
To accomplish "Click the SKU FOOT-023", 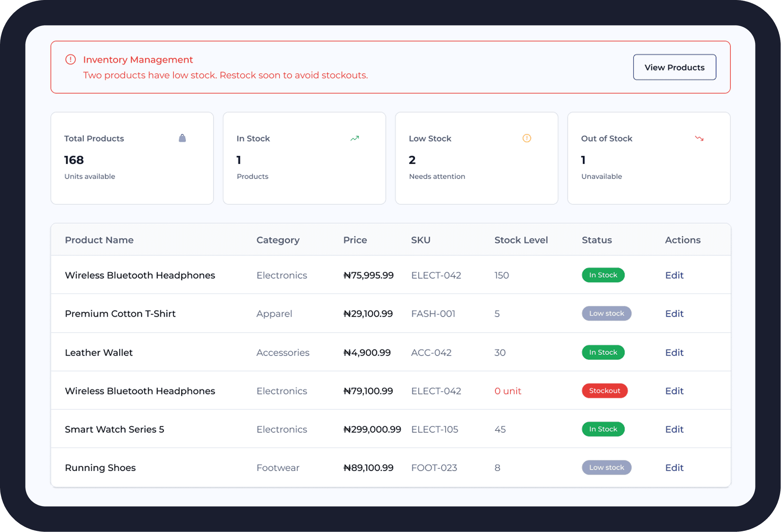I will [x=434, y=467].
